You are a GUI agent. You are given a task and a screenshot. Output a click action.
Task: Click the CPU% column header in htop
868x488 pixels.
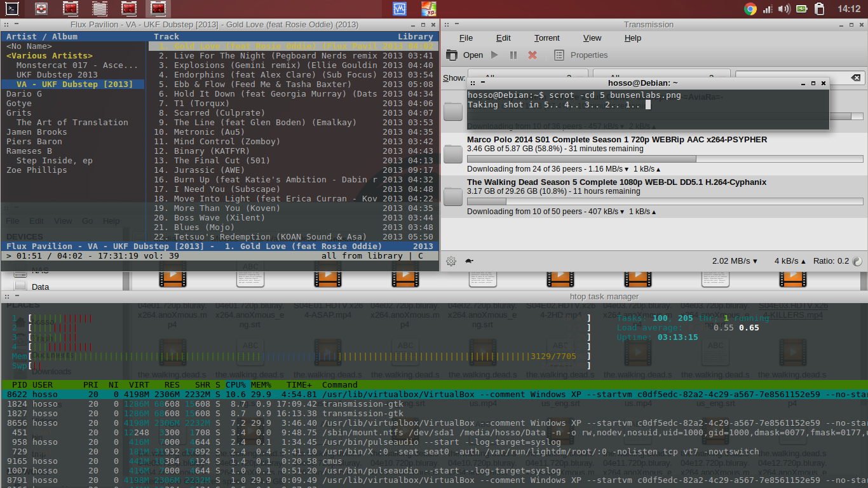[x=236, y=385]
